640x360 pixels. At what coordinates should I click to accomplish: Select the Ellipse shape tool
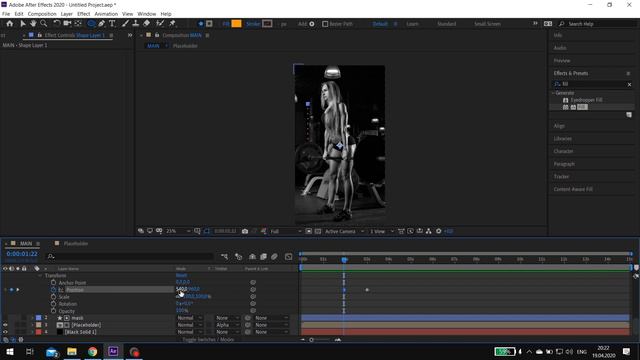click(x=91, y=24)
